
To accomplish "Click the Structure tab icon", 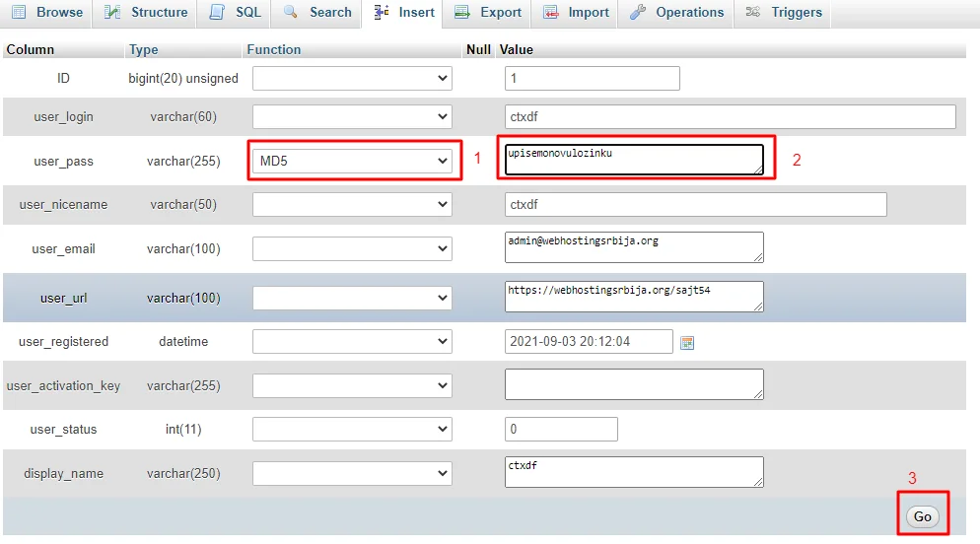I will coord(112,12).
